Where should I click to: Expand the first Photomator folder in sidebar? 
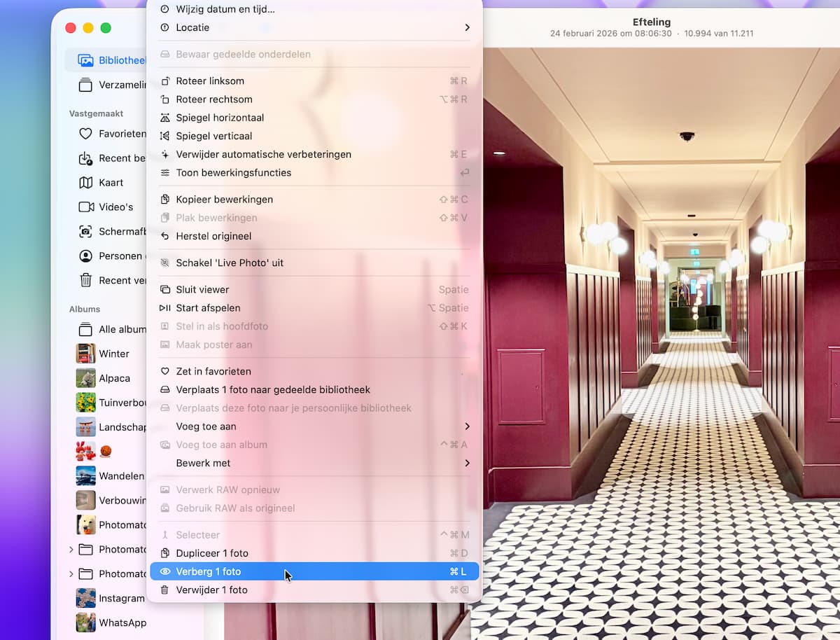click(71, 550)
